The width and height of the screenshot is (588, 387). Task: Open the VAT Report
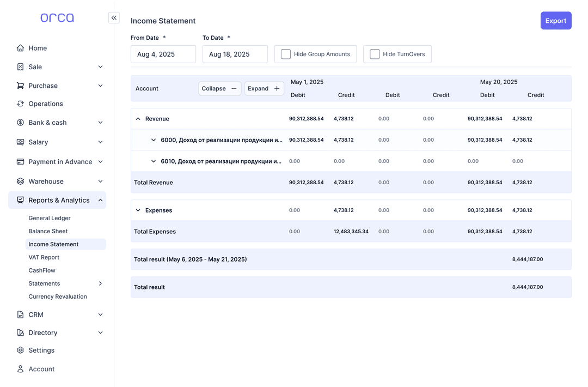point(44,257)
